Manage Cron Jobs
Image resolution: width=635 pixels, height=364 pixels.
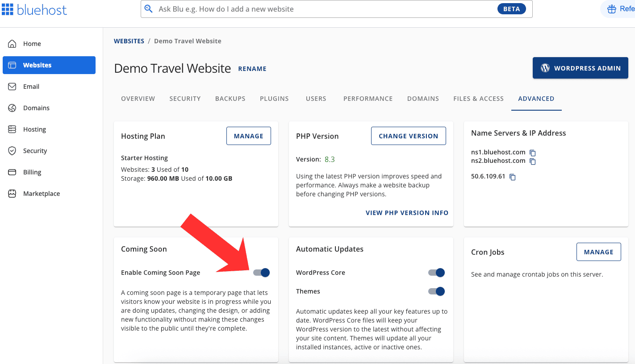point(599,252)
